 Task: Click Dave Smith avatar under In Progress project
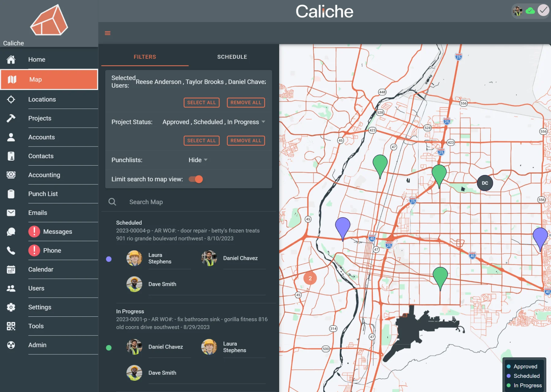134,373
